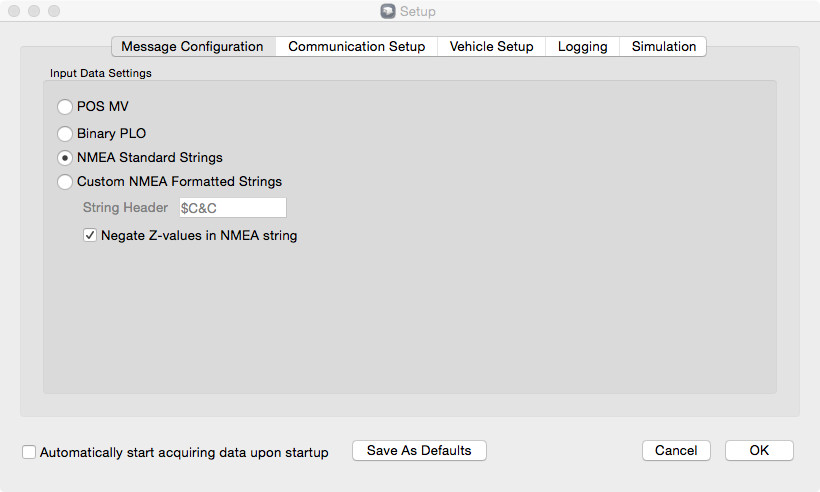Enable automatically start acquiring data upon startup

point(29,452)
